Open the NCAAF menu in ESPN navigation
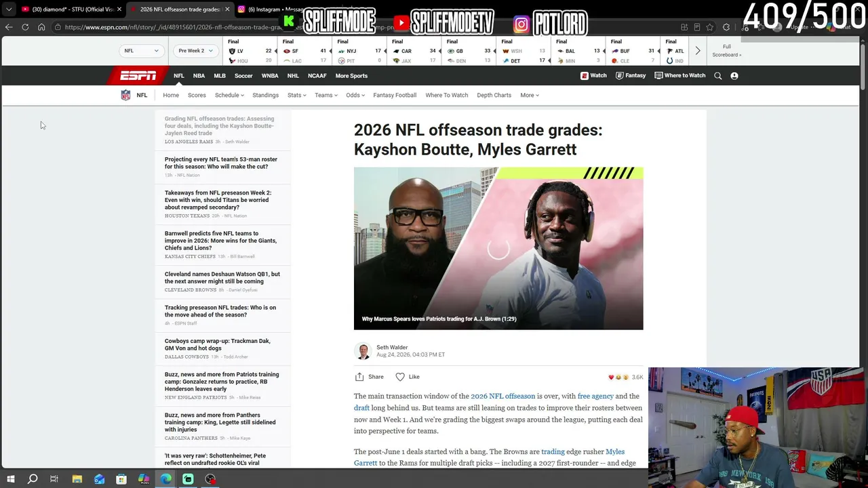Viewport: 868px width, 488px height. pyautogui.click(x=317, y=76)
